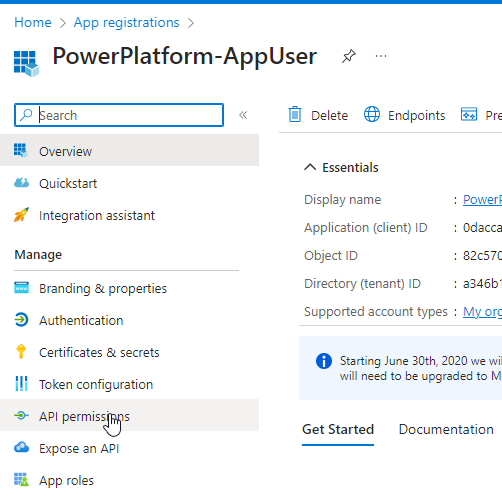This screenshot has width=502, height=503.
Task: Click the Delete button label
Action: 329,115
